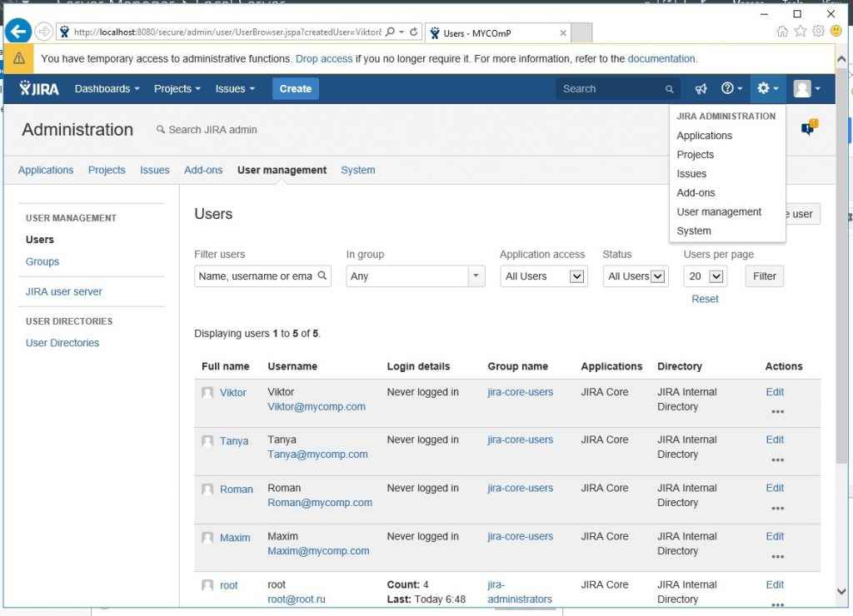
Task: Click root's avatar icon
Action: [x=207, y=585]
